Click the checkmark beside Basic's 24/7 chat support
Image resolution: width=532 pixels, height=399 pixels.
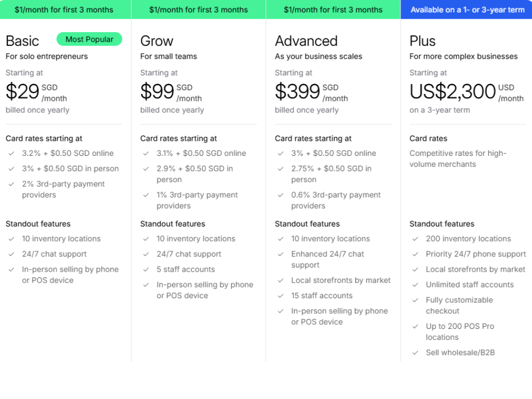11,254
